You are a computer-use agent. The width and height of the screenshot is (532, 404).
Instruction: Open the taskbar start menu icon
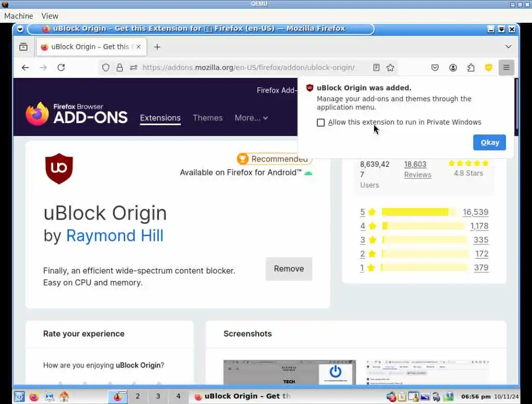19,396
